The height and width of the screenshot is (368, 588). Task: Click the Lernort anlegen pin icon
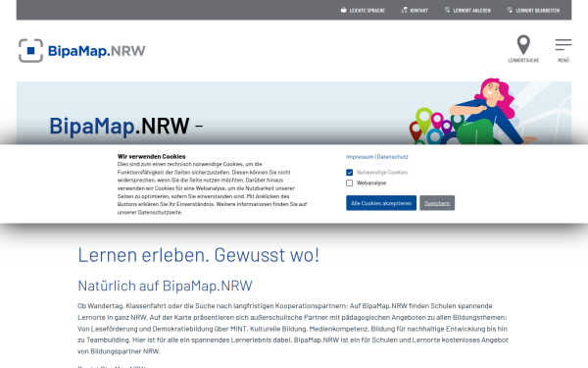click(448, 10)
